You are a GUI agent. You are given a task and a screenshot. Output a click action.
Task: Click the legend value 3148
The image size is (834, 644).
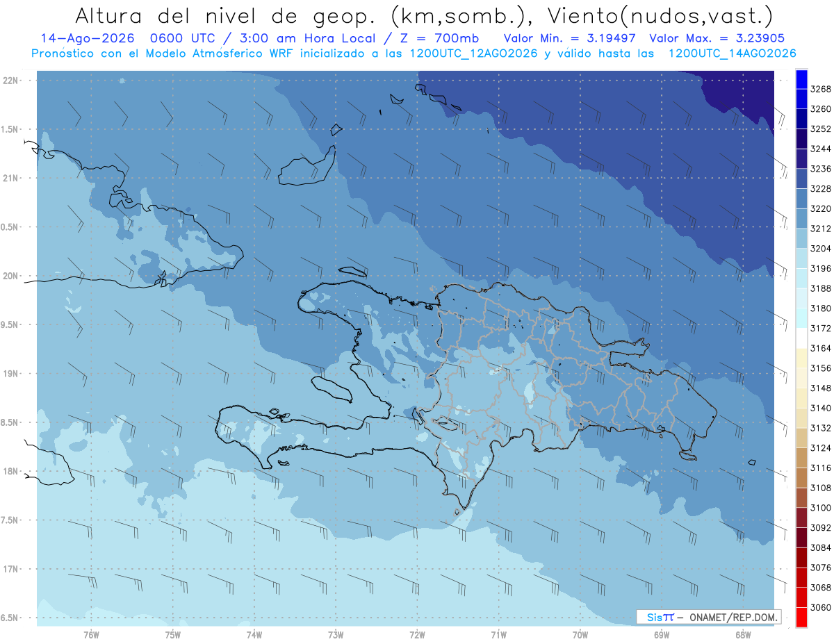click(820, 388)
